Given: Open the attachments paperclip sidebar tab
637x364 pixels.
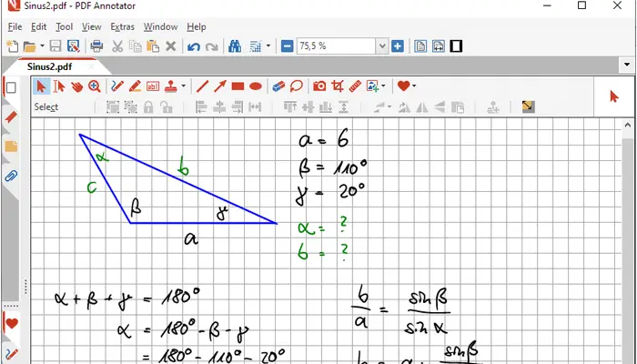Looking at the screenshot, I should pos(11,177).
